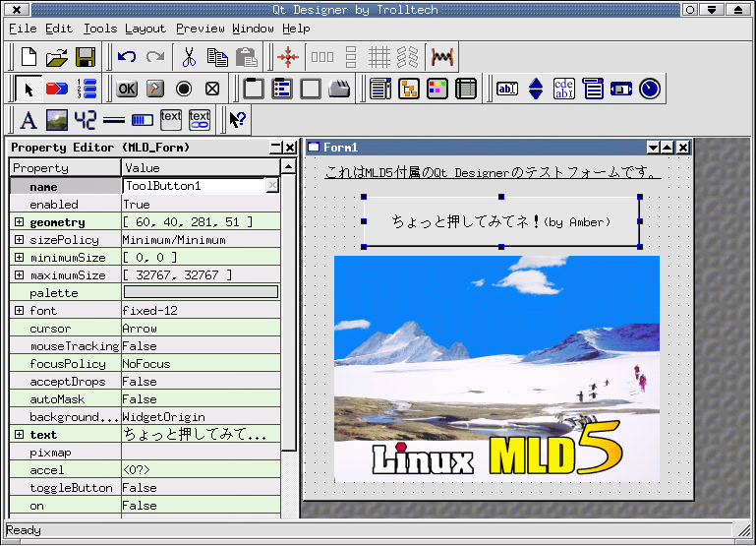Pick the PushButton OK widget
Screen dimensions: 756x546
pyautogui.click(x=127, y=90)
